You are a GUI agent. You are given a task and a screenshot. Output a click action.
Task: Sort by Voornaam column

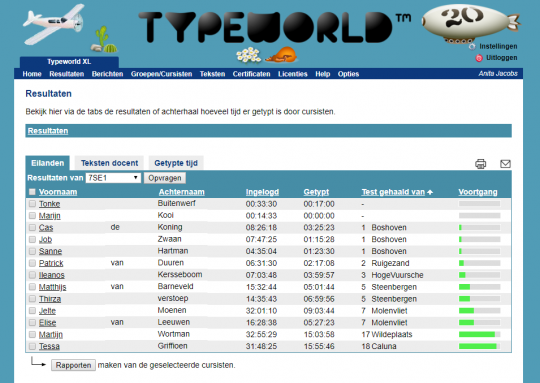coord(58,192)
